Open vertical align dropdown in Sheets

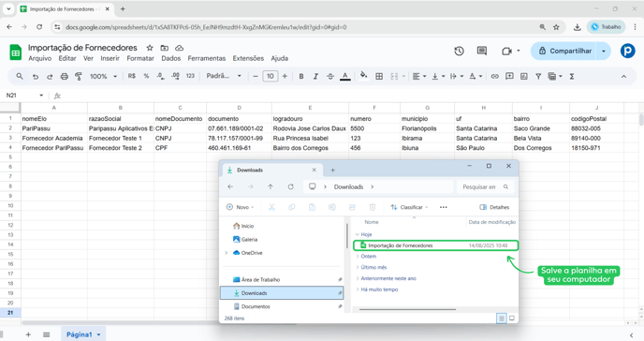pyautogui.click(x=438, y=77)
